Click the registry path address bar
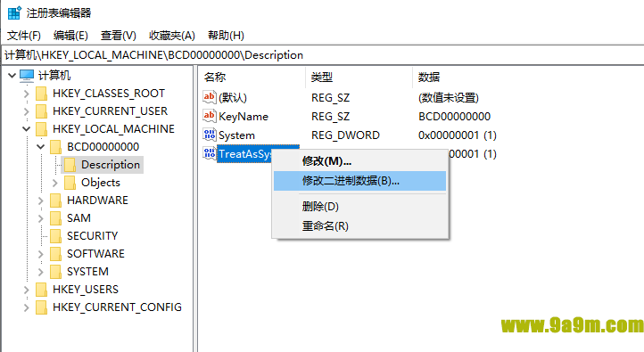 point(324,55)
